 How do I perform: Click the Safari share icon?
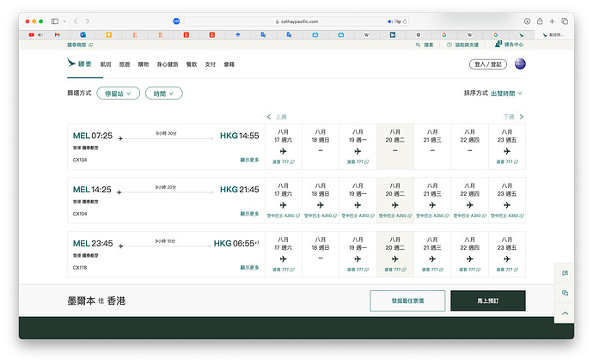pos(540,21)
